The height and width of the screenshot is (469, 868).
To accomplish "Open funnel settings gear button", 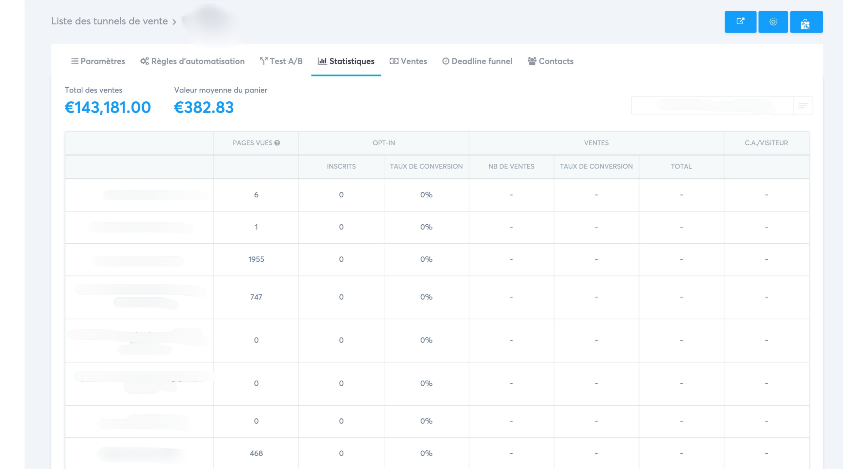I will point(773,22).
